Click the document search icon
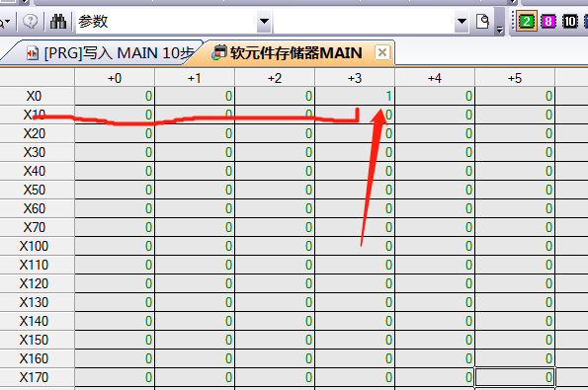 tap(482, 22)
